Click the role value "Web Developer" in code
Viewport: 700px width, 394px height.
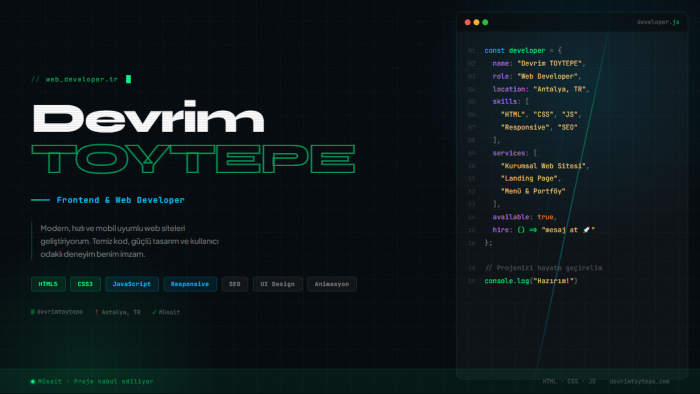pyautogui.click(x=547, y=76)
